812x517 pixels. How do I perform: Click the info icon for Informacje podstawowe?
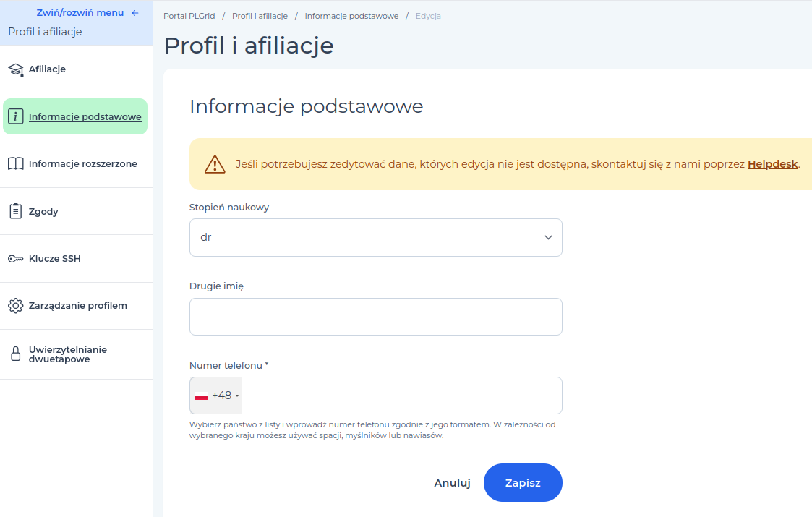point(15,116)
